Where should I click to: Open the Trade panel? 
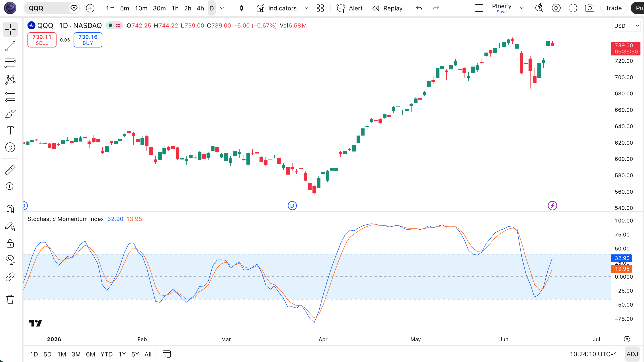click(x=613, y=8)
